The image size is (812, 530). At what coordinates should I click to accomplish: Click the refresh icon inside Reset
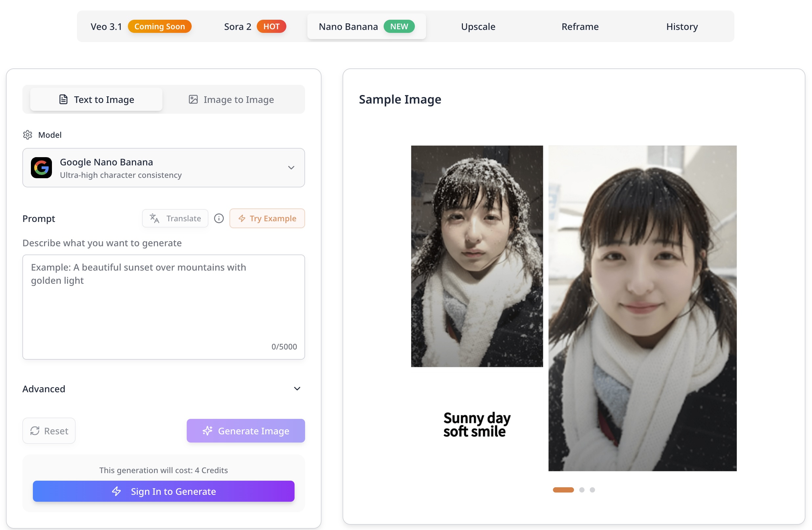point(36,431)
